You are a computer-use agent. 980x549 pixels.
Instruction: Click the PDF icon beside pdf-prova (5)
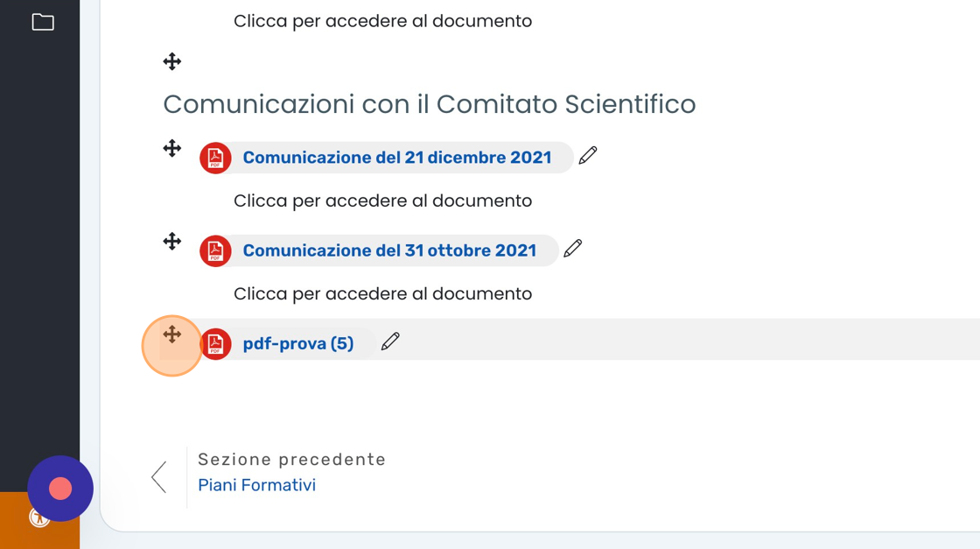point(215,343)
